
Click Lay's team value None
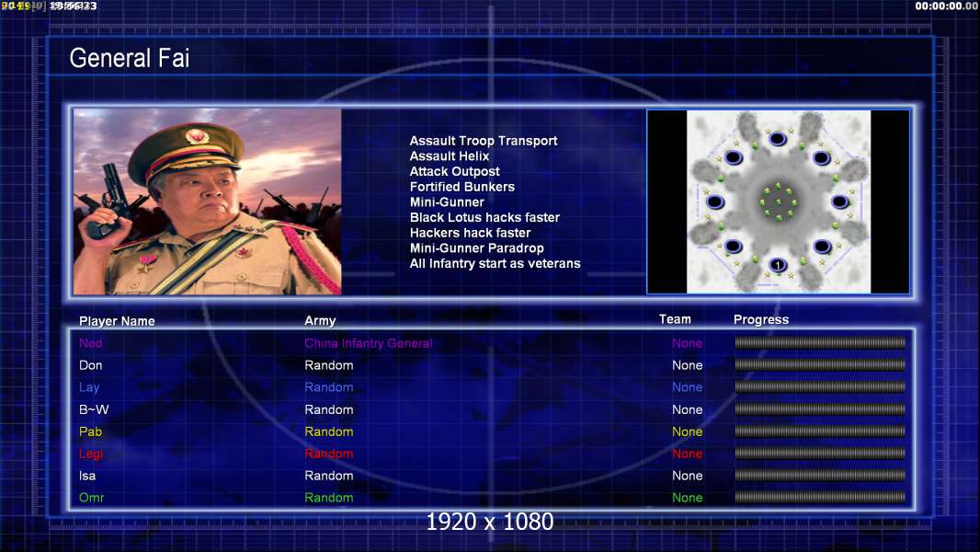coord(687,387)
